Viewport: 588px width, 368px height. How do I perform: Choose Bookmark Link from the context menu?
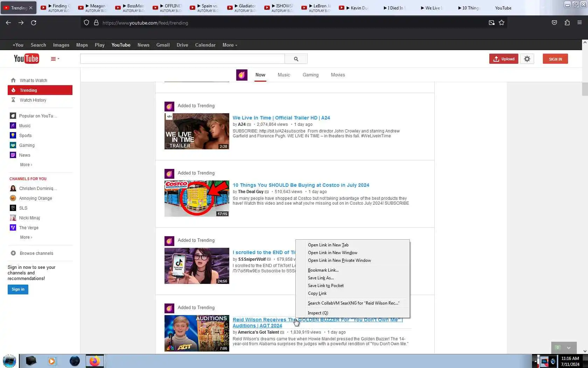click(x=352, y=270)
